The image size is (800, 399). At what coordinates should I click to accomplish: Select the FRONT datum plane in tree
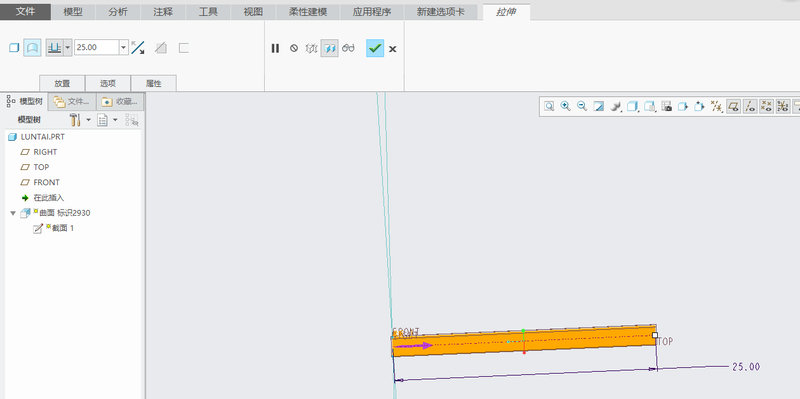46,182
